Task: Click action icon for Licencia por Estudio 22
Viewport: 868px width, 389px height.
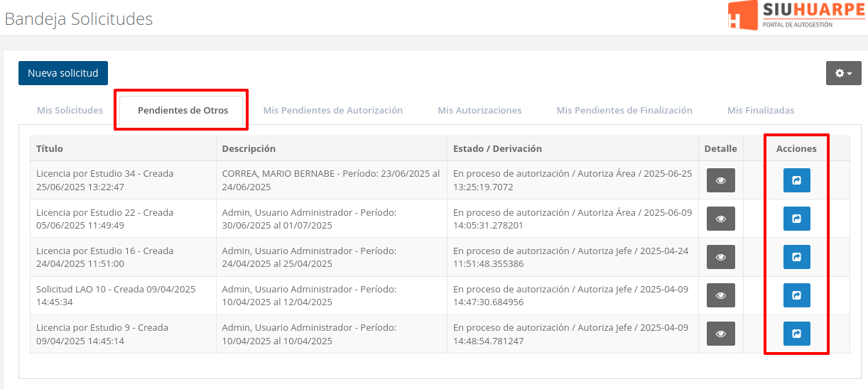Action: click(x=796, y=219)
